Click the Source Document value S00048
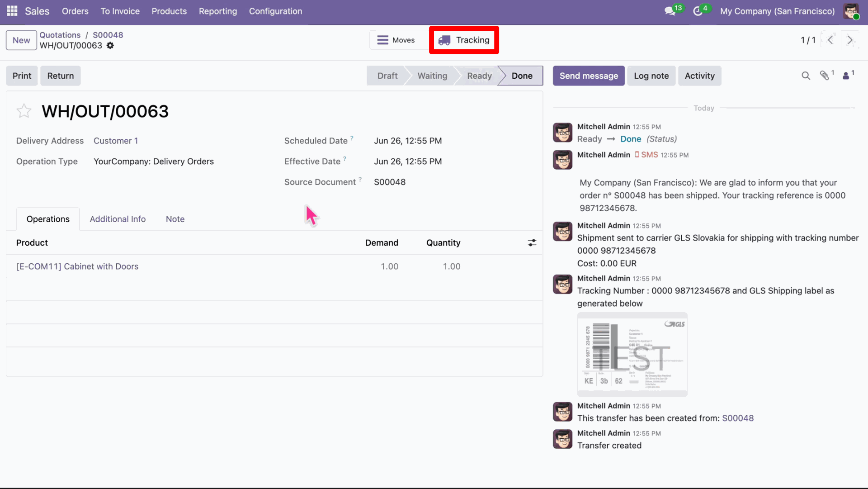 click(390, 182)
